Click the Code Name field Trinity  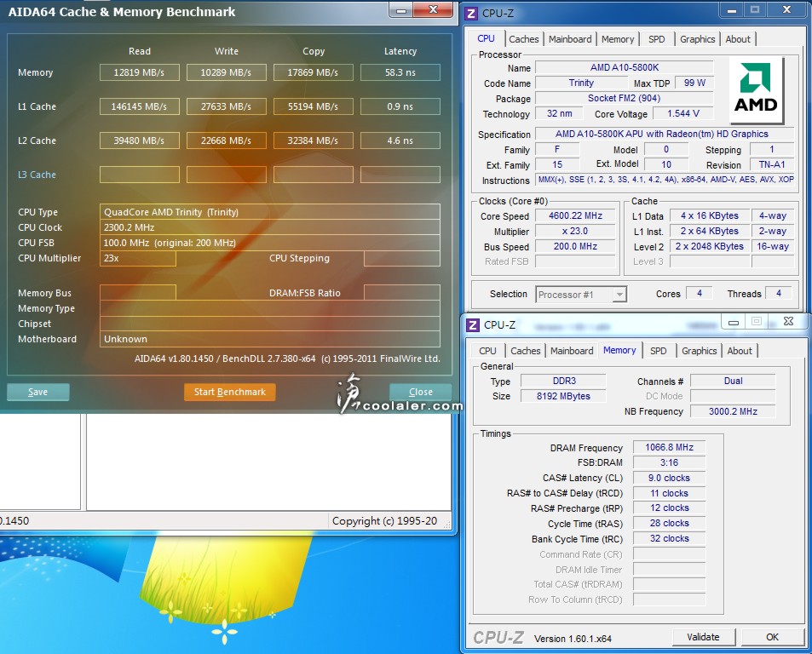[581, 83]
